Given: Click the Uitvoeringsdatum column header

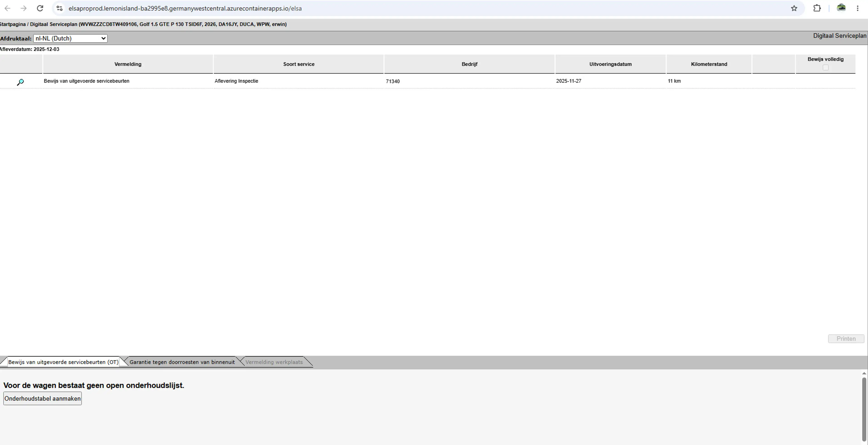Looking at the screenshot, I should (610, 64).
